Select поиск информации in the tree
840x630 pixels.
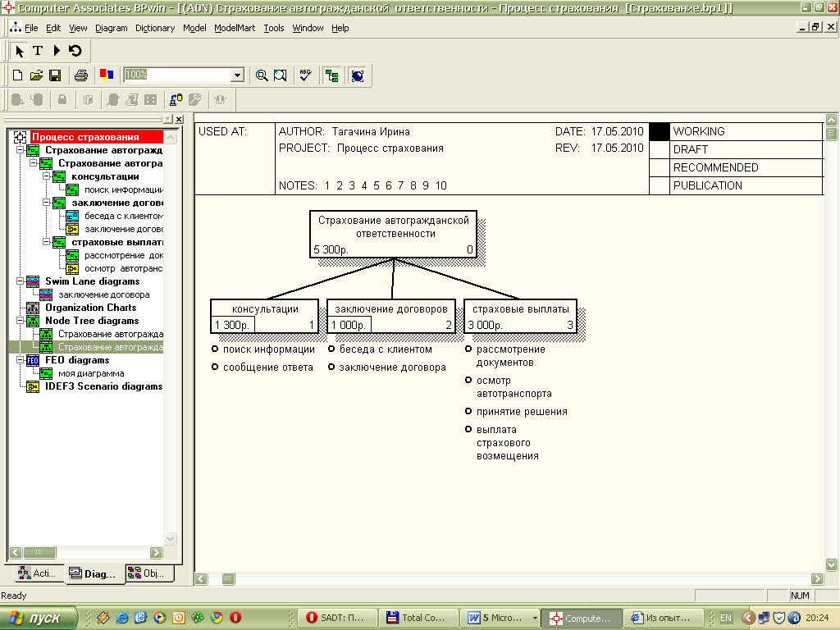pos(124,189)
